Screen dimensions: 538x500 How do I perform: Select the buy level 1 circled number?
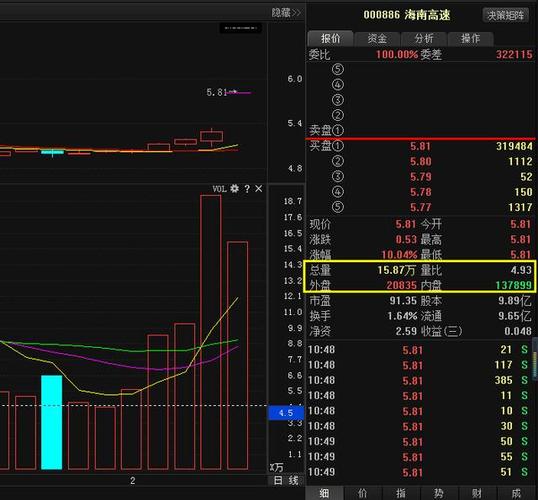pos(338,146)
